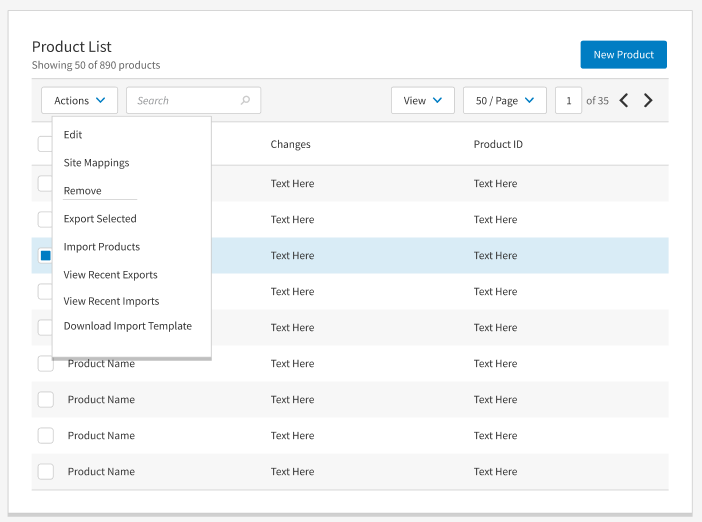This screenshot has height=522, width=702.
Task: Click the 'of 35' page count text
Action: pos(597,101)
